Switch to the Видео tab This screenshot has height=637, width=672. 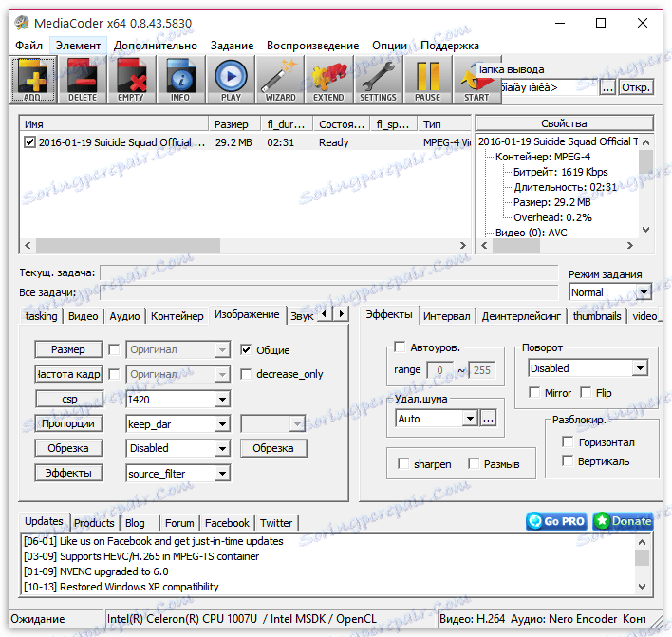pyautogui.click(x=84, y=316)
